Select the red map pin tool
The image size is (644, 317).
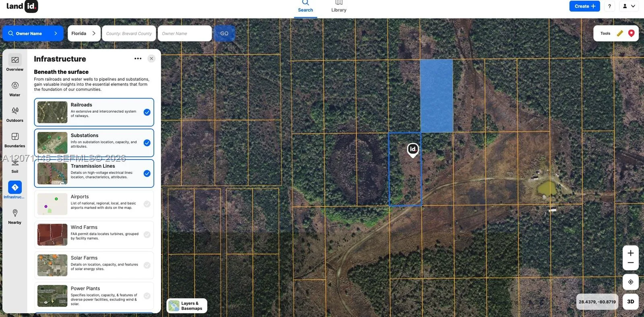[631, 33]
